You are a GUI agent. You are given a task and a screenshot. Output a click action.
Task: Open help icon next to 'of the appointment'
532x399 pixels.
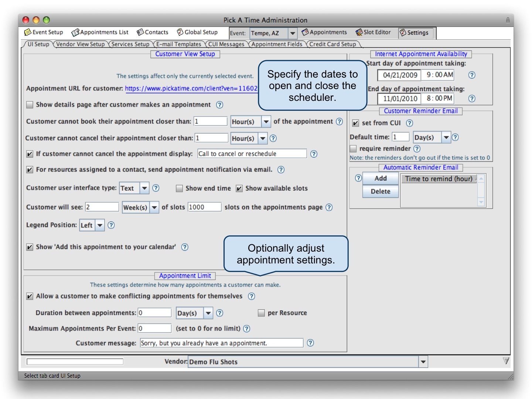[339, 122]
